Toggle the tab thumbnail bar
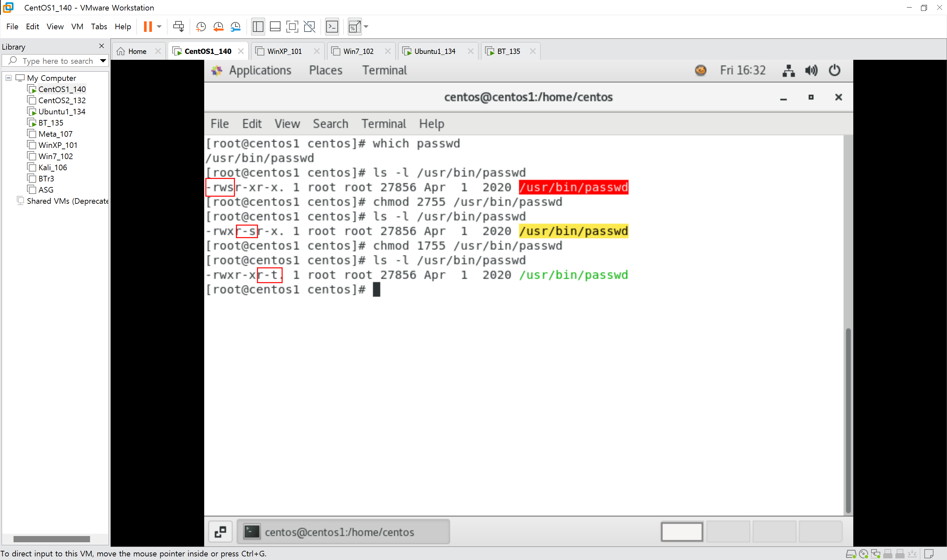The image size is (947, 560). pos(275,26)
